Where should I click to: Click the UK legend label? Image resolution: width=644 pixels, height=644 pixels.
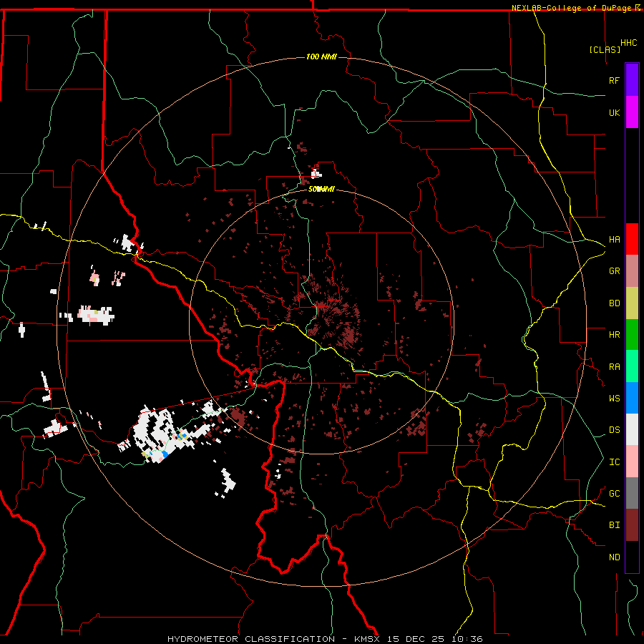614,112
